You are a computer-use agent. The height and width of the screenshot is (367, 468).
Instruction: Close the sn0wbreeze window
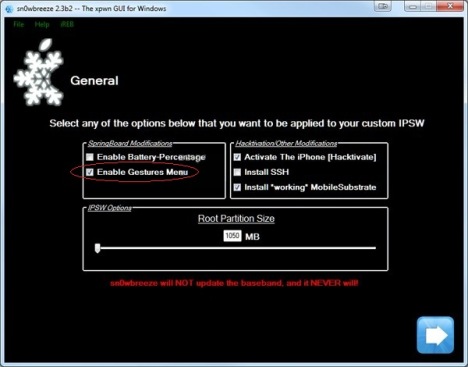(450, 6)
